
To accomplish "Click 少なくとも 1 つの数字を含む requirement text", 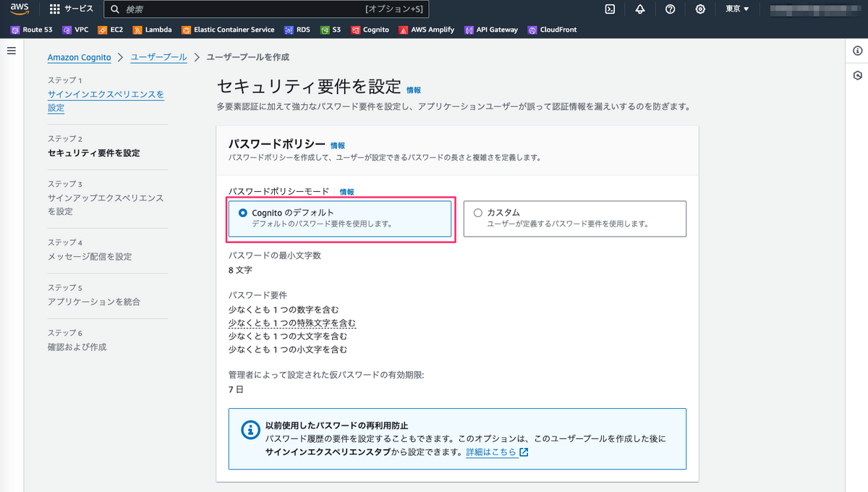I will coord(284,310).
